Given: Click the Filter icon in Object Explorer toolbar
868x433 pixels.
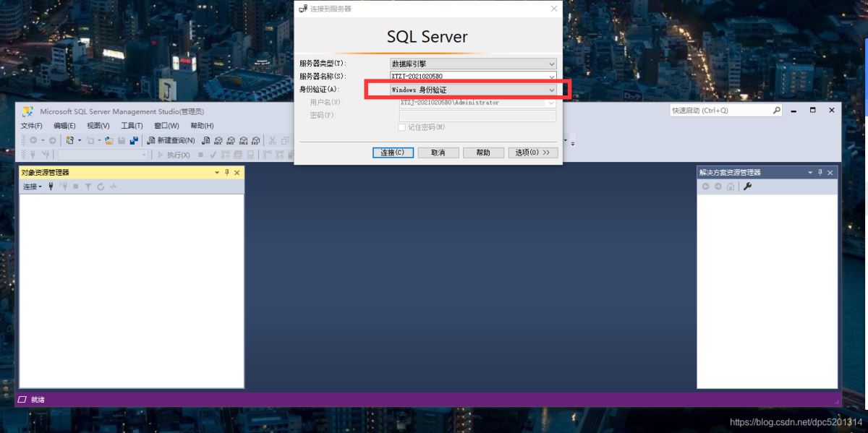Looking at the screenshot, I should coord(88,187).
